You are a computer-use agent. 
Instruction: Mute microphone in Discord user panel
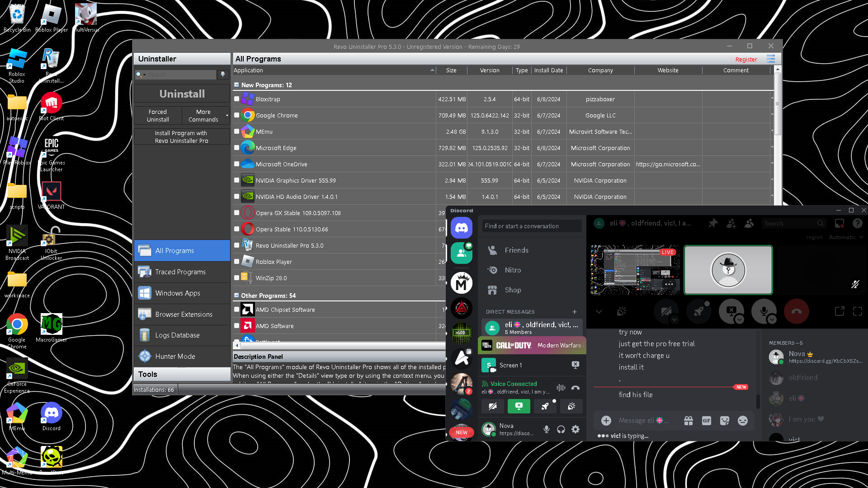pyautogui.click(x=546, y=429)
